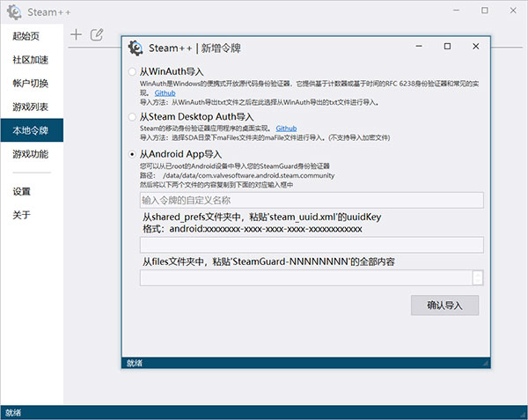Switch to 帐户切换 sidebar page

(x=32, y=83)
